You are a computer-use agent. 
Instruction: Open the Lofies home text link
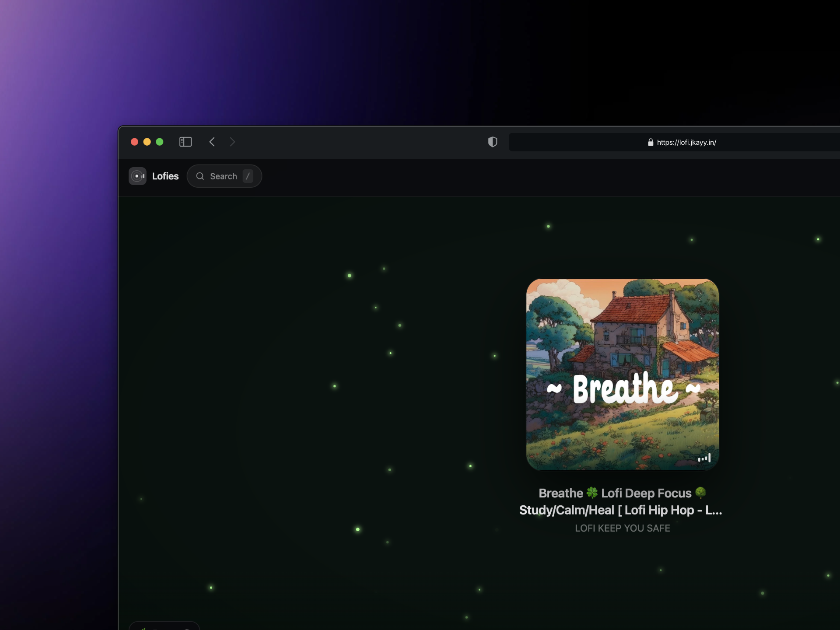(x=165, y=176)
